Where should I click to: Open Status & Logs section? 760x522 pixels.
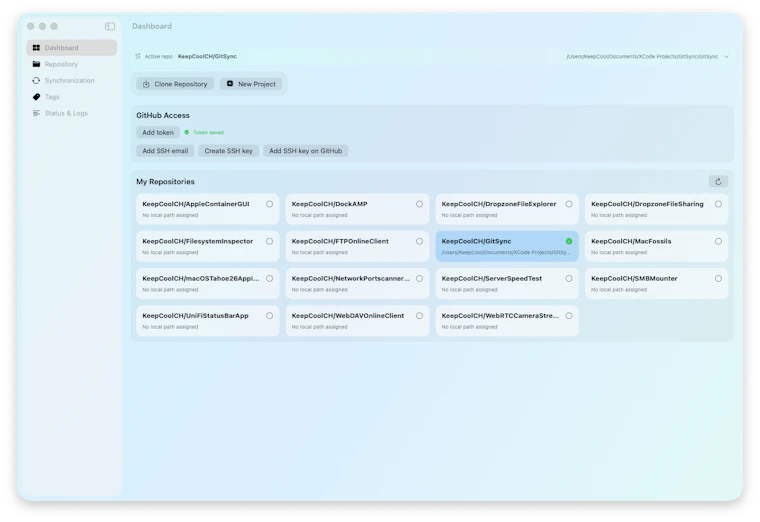tap(72, 113)
